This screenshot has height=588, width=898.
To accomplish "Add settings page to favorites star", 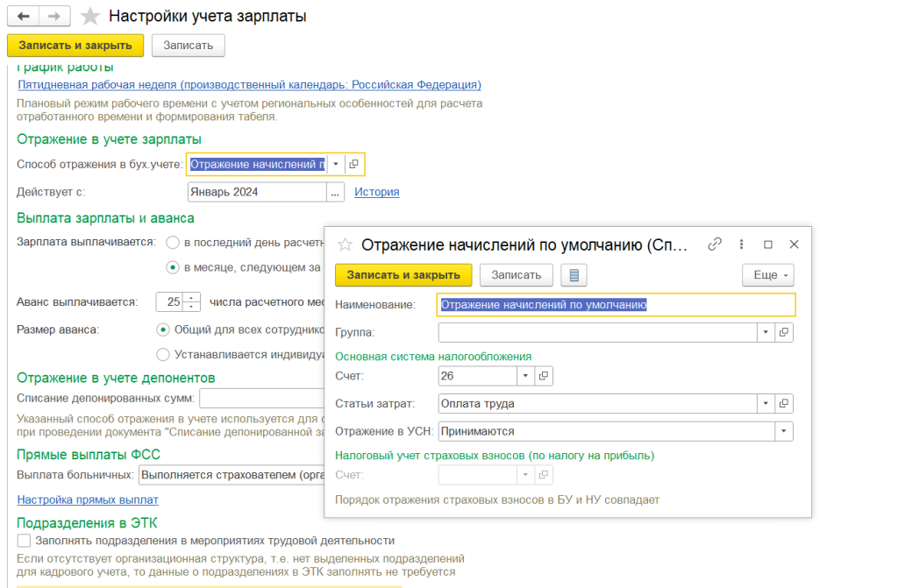I will [x=89, y=17].
